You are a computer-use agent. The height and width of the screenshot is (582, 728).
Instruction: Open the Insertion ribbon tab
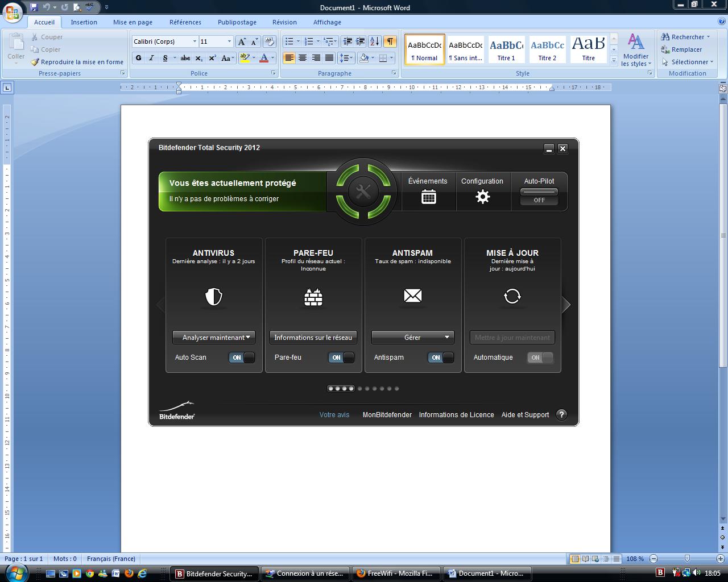click(84, 22)
